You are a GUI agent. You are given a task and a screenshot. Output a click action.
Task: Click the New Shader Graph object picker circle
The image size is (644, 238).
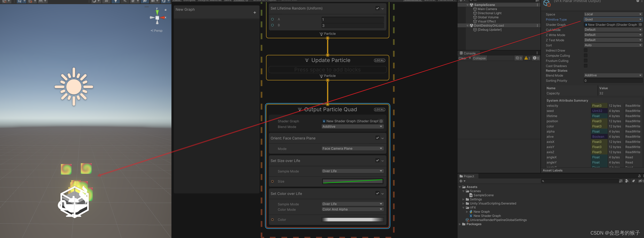pos(640,24)
